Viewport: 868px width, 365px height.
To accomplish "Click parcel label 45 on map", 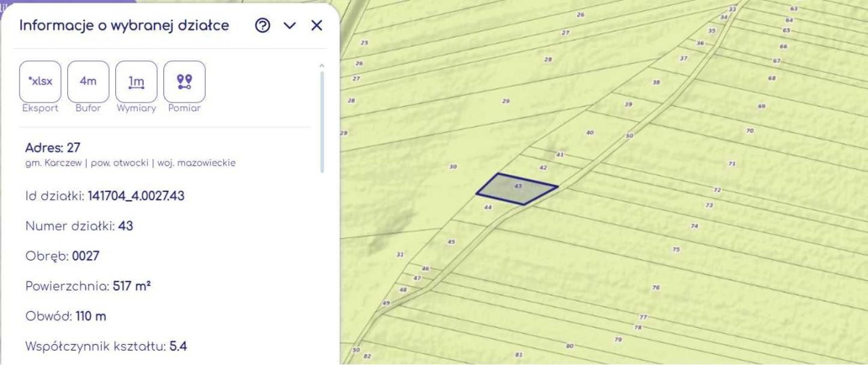I will (x=452, y=242).
